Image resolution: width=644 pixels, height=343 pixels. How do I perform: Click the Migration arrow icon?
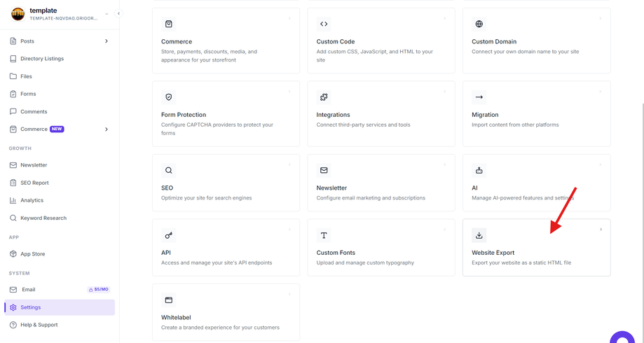point(479,97)
